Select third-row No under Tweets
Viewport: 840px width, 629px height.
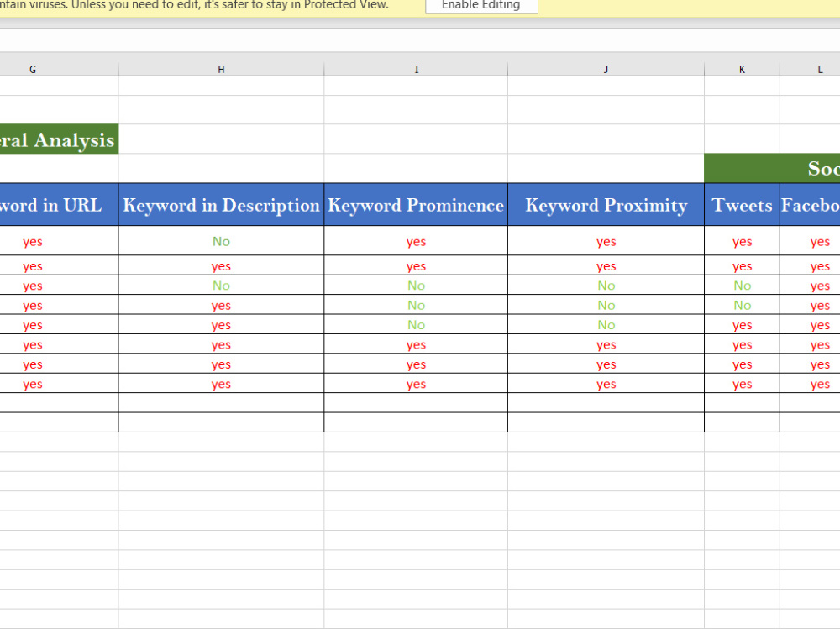coord(743,286)
